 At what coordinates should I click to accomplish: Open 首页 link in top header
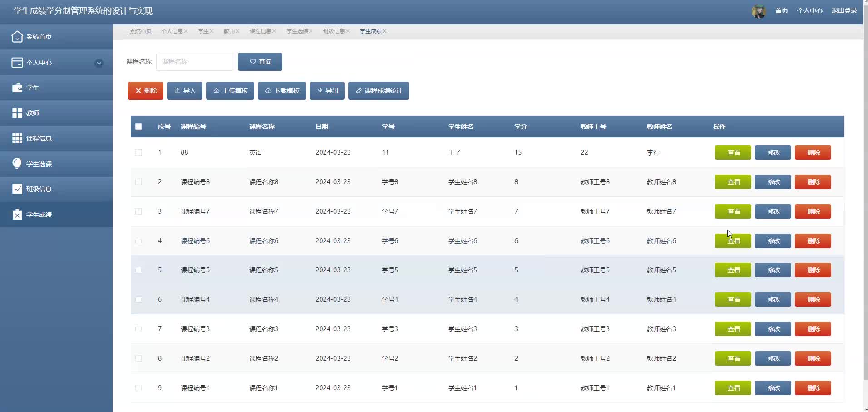(781, 10)
